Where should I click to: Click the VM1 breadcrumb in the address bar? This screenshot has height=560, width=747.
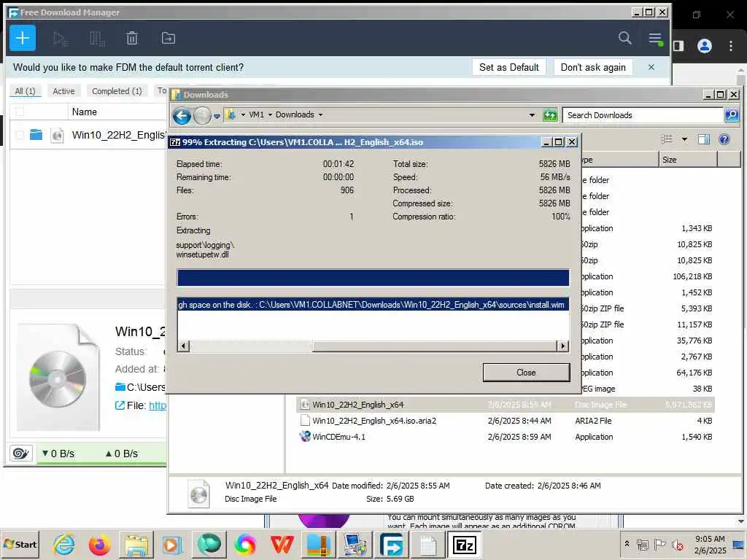pyautogui.click(x=256, y=114)
